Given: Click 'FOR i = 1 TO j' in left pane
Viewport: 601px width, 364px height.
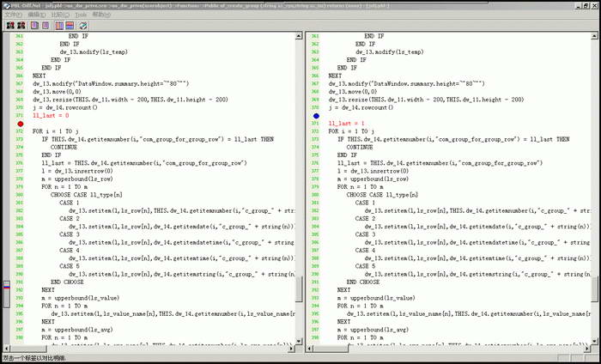Looking at the screenshot, I should point(55,131).
